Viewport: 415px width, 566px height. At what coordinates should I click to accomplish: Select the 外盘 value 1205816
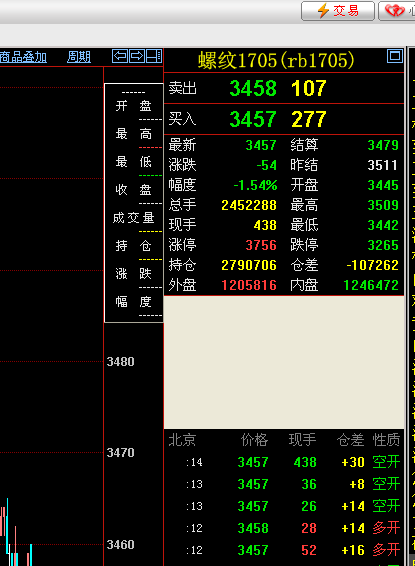249,285
